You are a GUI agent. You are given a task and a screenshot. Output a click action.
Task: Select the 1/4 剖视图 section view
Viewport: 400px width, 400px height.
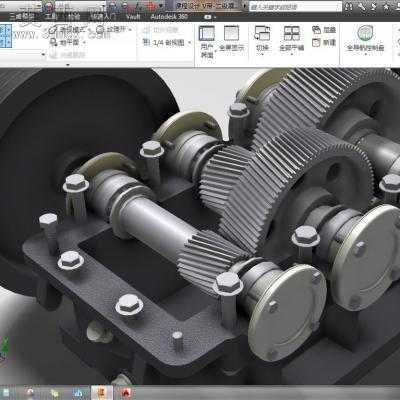point(164,43)
